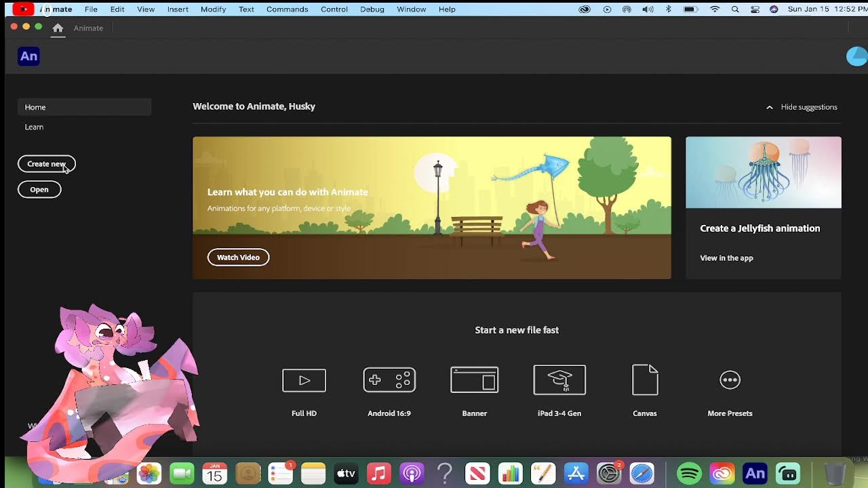This screenshot has height=488, width=868.
Task: Open the Help menu
Action: click(x=447, y=9)
